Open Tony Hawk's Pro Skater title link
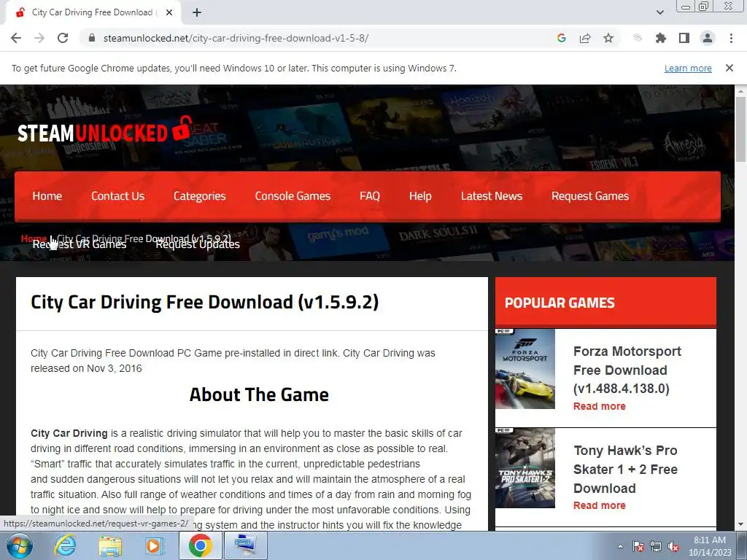This screenshot has height=560, width=747. [x=625, y=469]
